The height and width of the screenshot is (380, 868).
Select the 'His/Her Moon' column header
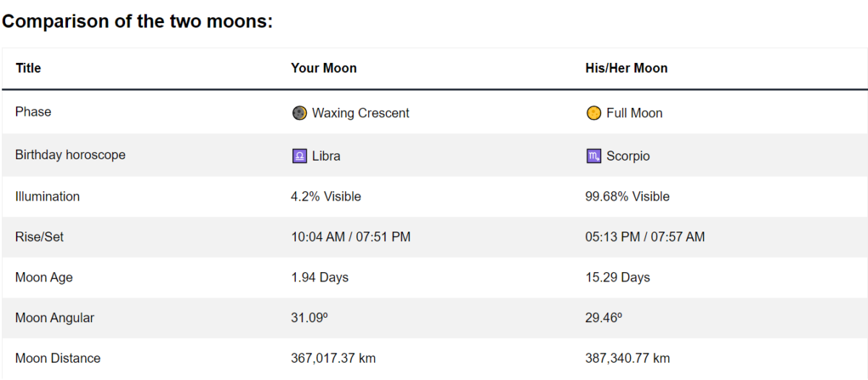click(626, 68)
